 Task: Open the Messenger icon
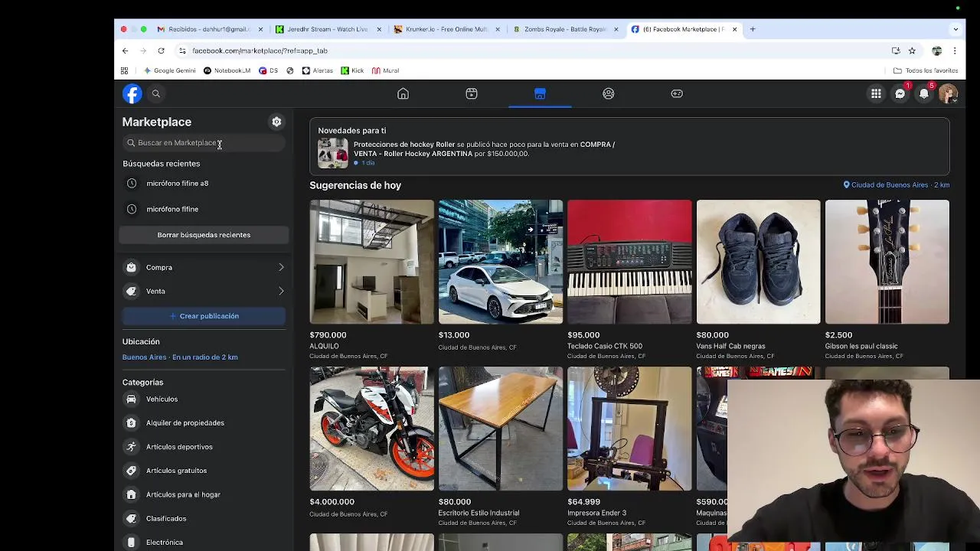[x=900, y=93]
